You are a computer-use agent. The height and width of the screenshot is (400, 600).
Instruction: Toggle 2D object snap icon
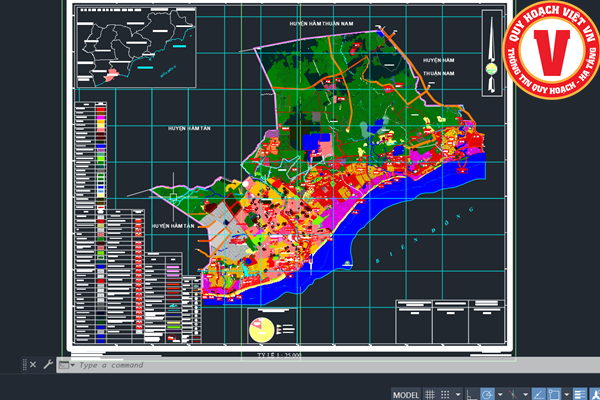(x=555, y=393)
